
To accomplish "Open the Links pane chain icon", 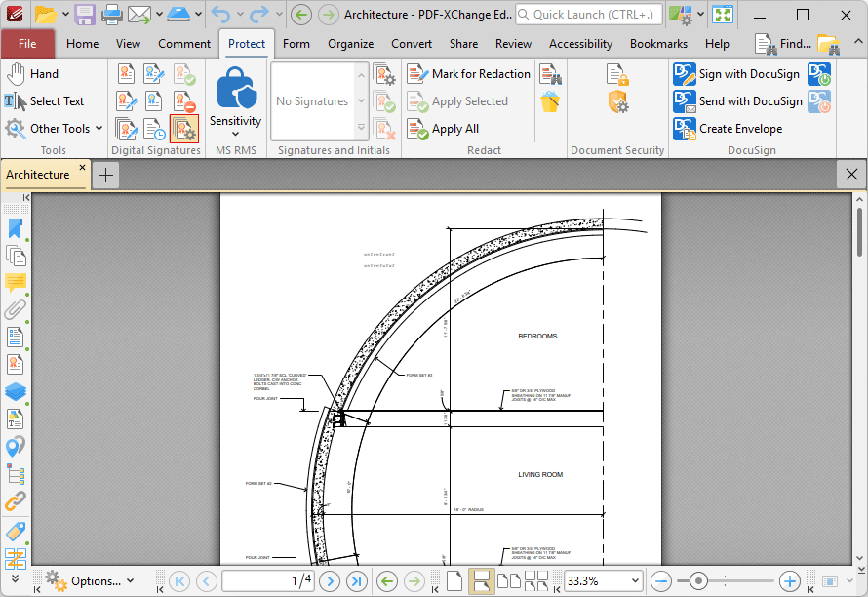I will [16, 501].
